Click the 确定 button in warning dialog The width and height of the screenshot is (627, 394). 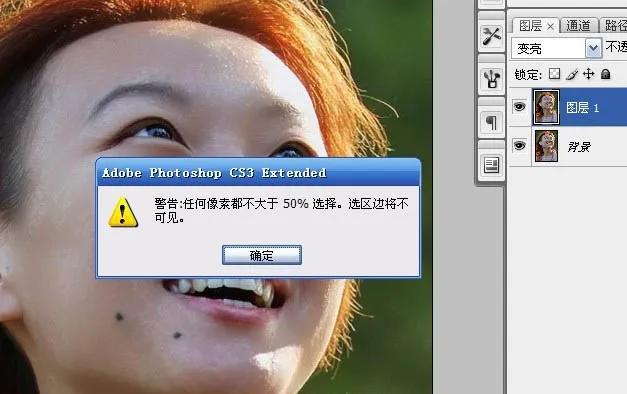point(262,255)
